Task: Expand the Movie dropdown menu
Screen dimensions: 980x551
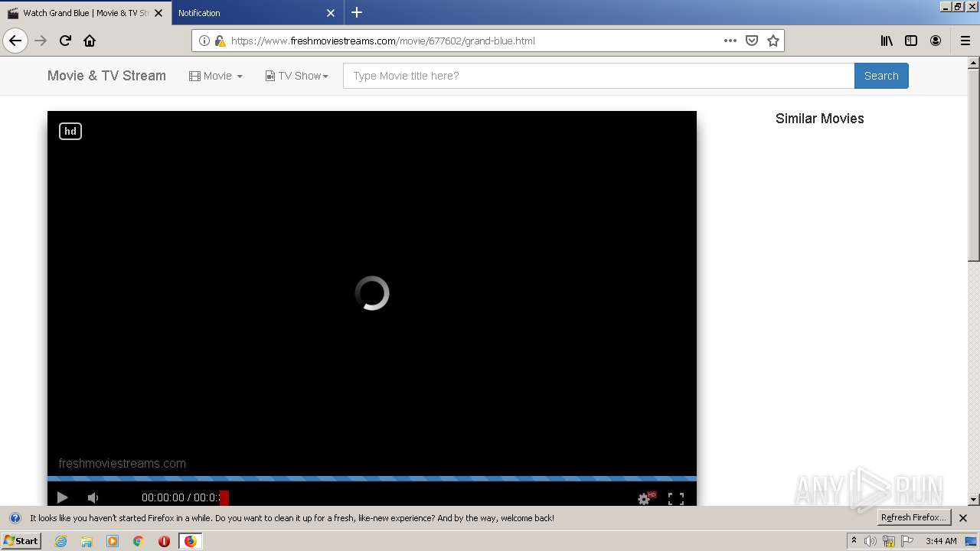Action: pyautogui.click(x=216, y=76)
